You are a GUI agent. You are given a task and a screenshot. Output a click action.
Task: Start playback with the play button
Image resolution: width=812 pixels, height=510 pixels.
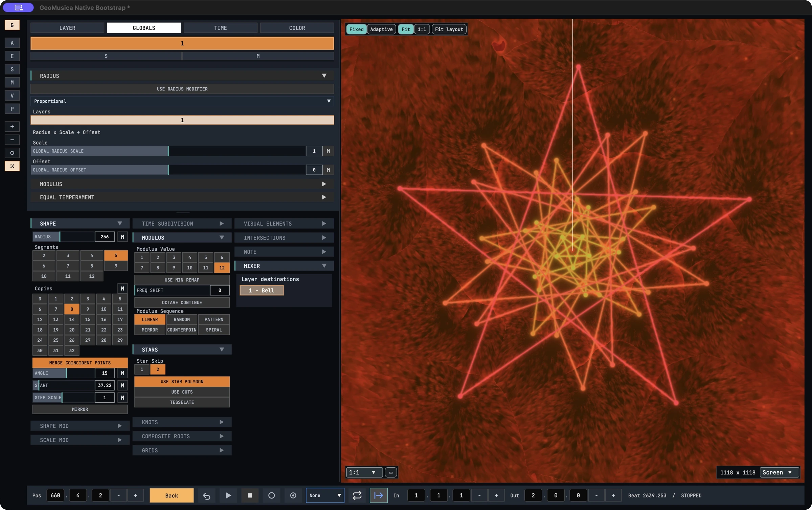click(x=228, y=495)
